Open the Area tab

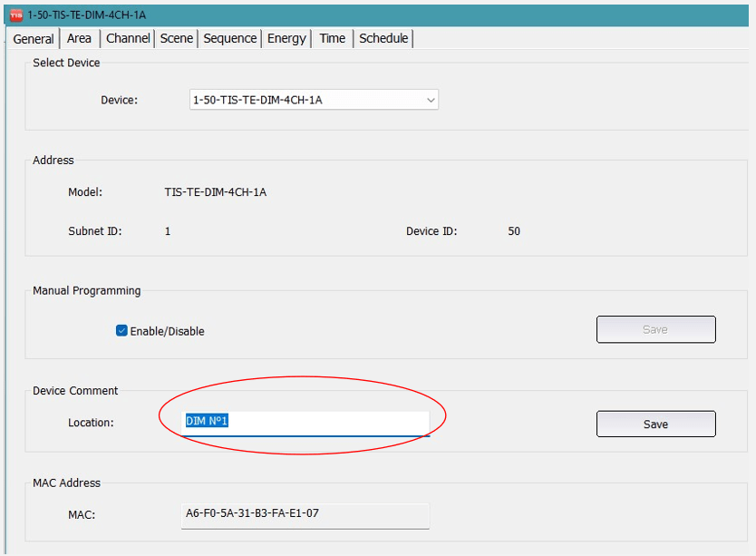[x=79, y=39]
